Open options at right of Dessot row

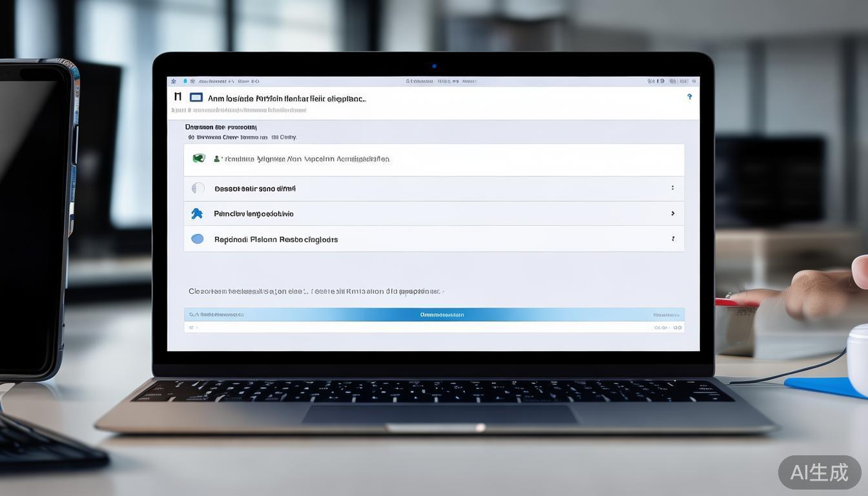(x=672, y=189)
